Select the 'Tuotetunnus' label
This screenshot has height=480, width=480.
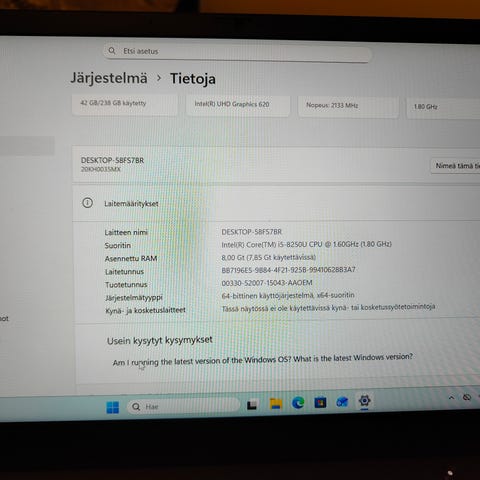point(126,285)
